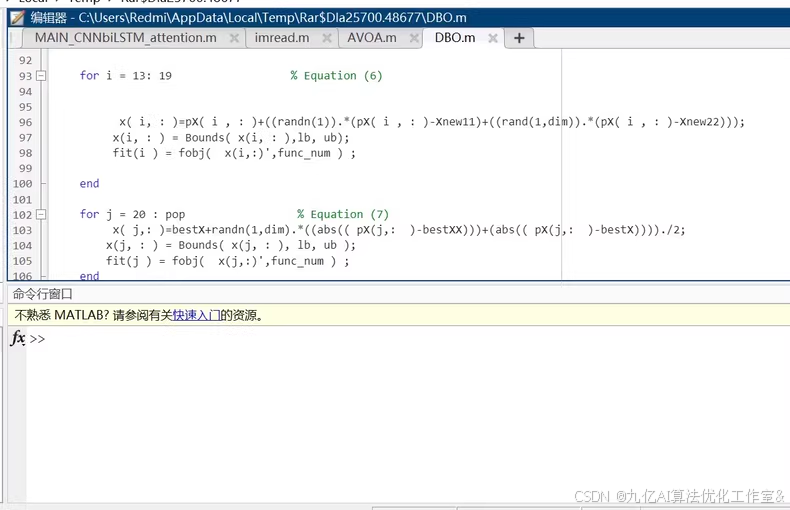Collapse the for loop at line 93

click(x=41, y=76)
